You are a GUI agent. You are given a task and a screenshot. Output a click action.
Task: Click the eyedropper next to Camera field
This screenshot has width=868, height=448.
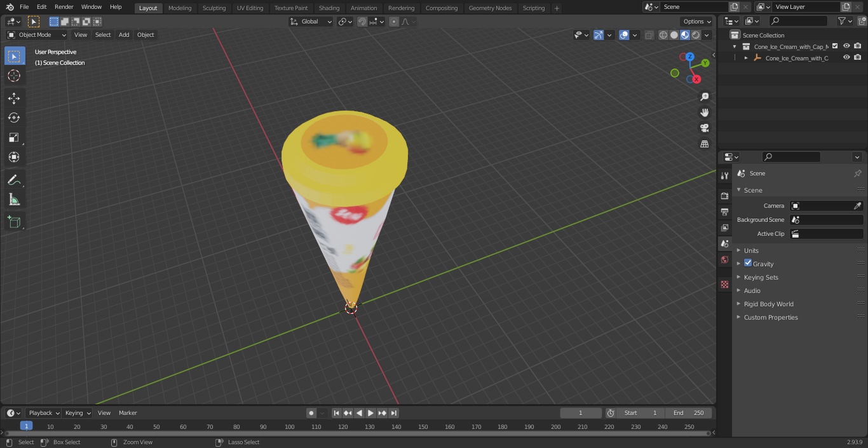(x=857, y=206)
